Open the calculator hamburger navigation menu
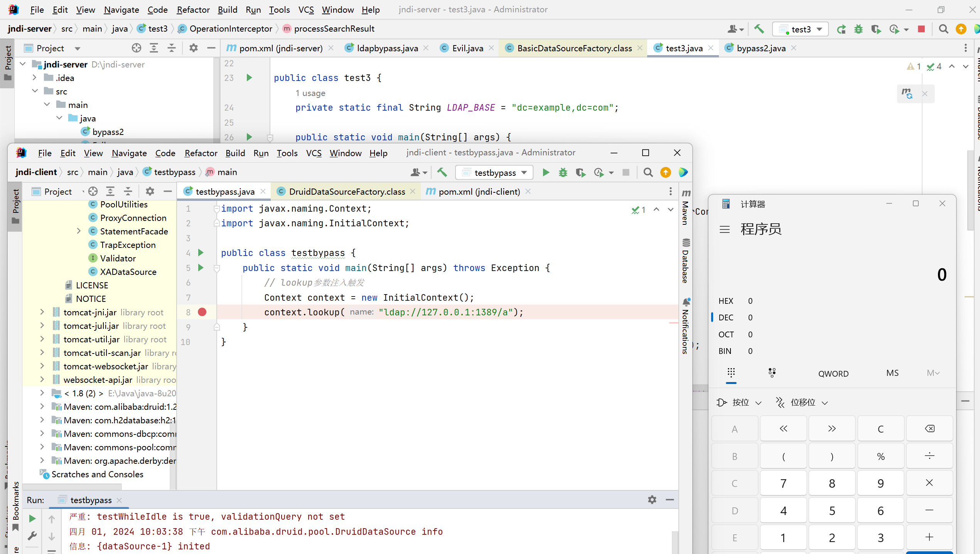Viewport: 980px width, 554px height. 725,229
